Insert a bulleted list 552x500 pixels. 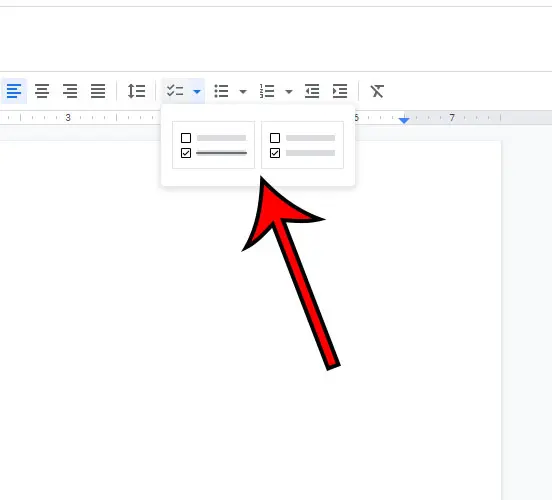(x=221, y=91)
